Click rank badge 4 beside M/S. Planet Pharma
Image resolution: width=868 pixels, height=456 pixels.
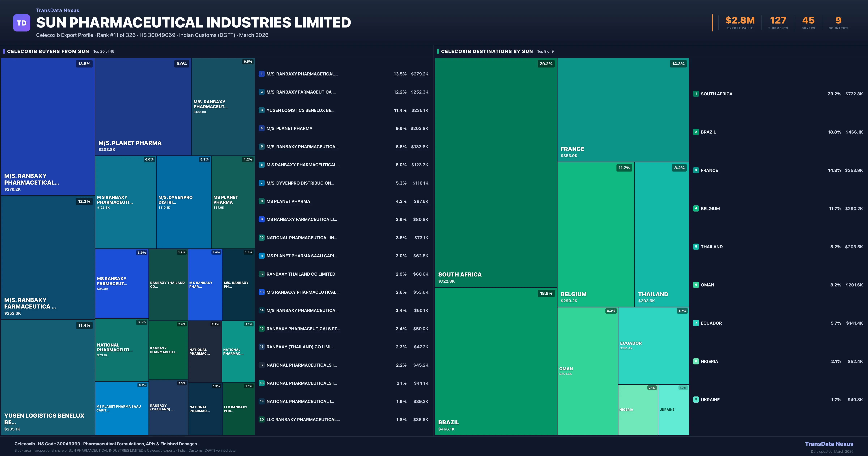261,128
